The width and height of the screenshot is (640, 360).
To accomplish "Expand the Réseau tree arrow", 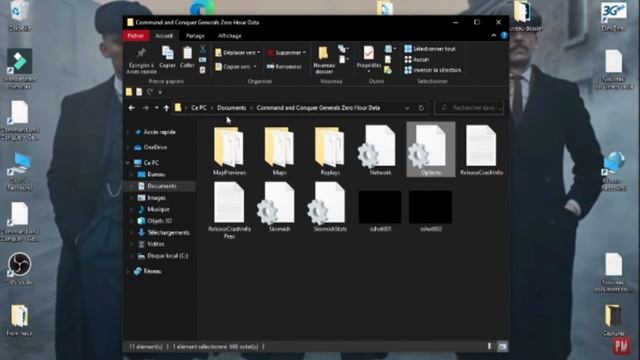I will click(x=128, y=271).
